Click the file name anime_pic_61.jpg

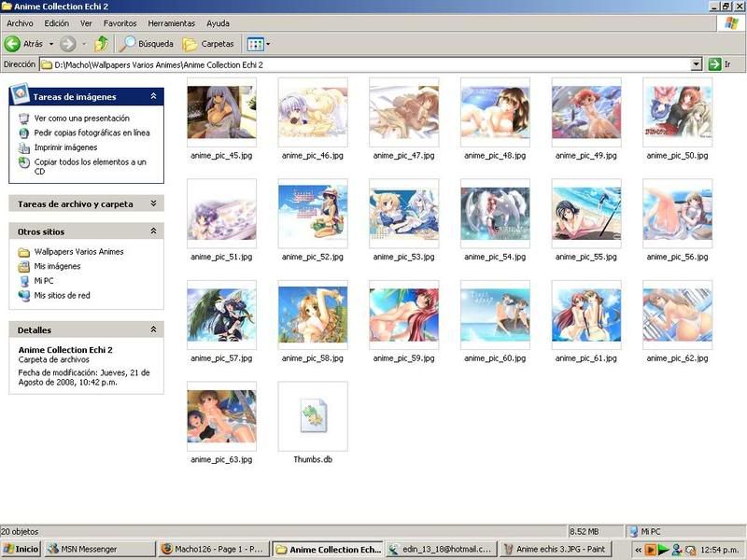(x=586, y=358)
